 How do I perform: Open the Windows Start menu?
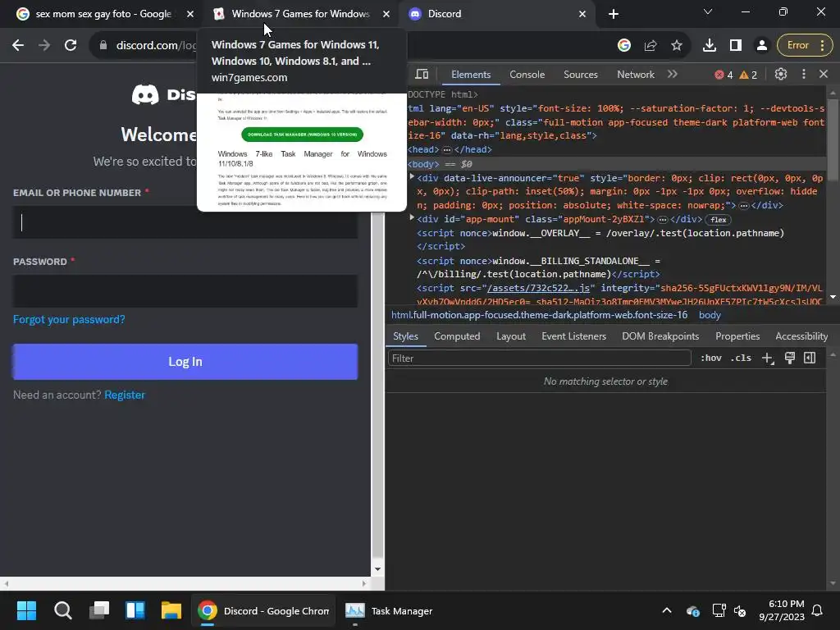(x=26, y=610)
